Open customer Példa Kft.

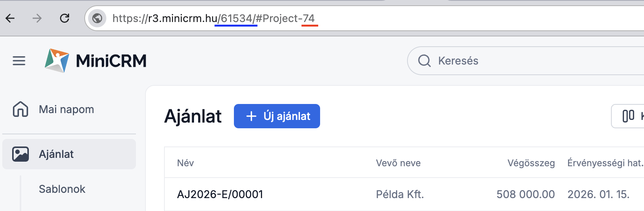(x=399, y=194)
